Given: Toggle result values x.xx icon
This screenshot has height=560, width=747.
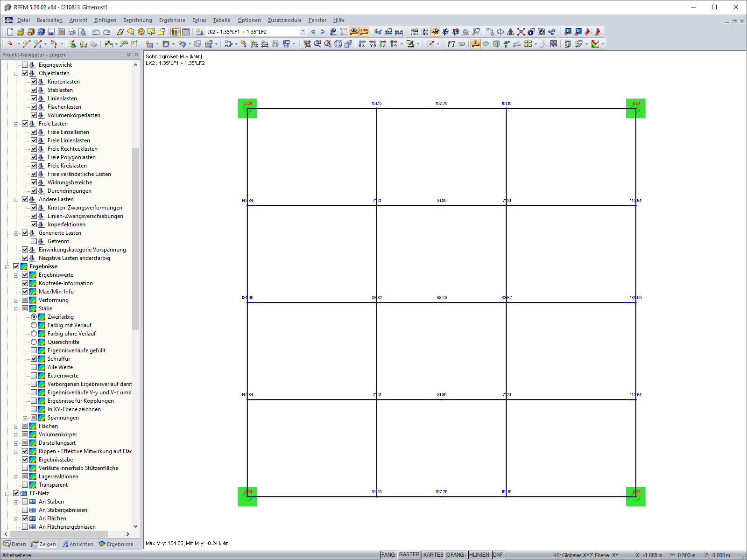Looking at the screenshot, I should pyautogui.click(x=364, y=32).
